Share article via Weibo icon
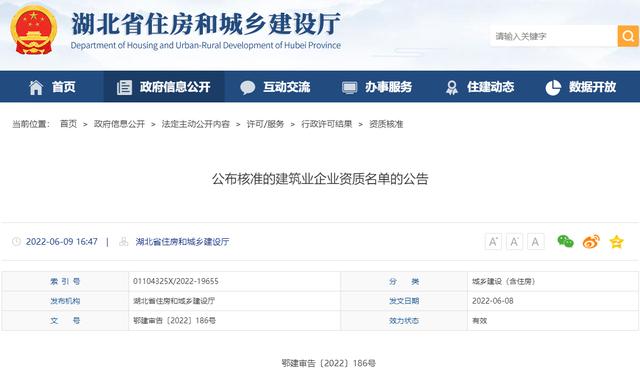Viewport: 640px width, 371px height. [x=591, y=241]
